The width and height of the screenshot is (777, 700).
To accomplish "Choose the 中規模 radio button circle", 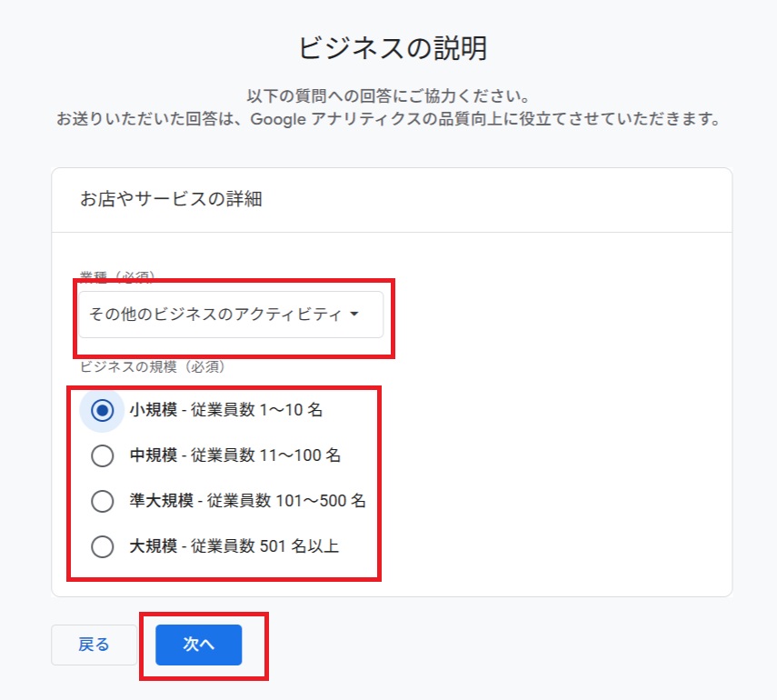I will [103, 455].
